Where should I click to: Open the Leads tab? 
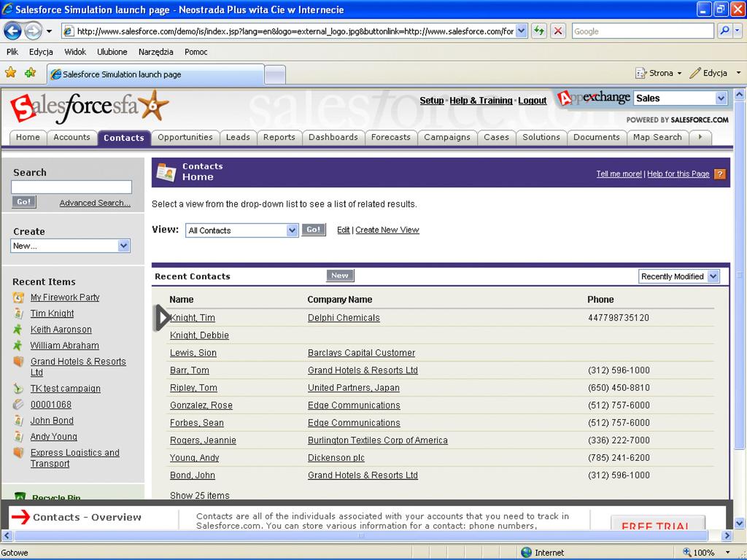pos(238,137)
